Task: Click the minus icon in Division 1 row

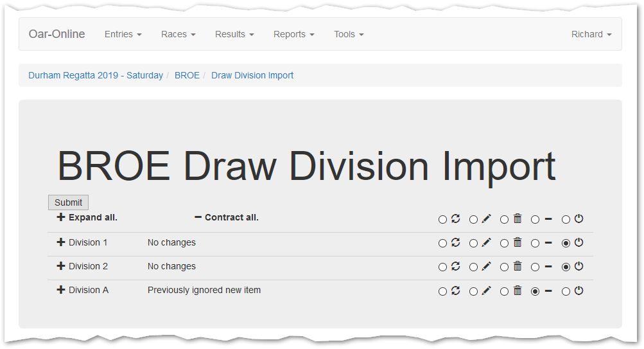Action: [548, 243]
